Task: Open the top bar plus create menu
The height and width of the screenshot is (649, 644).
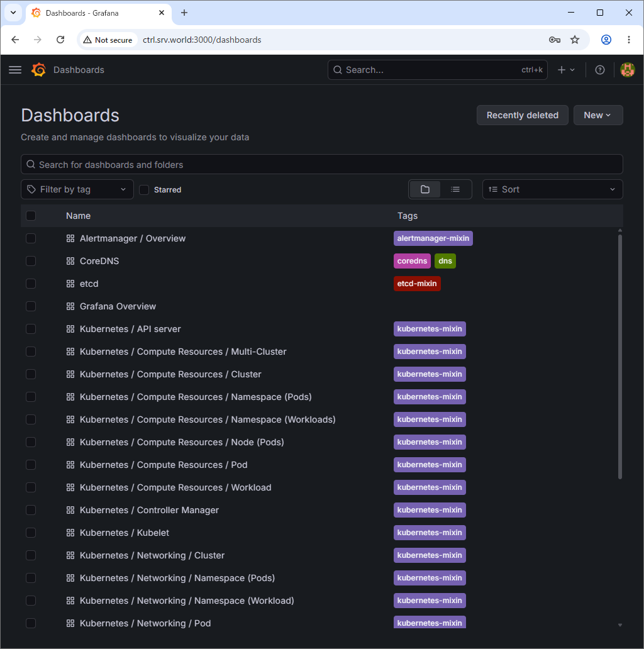Action: click(566, 70)
